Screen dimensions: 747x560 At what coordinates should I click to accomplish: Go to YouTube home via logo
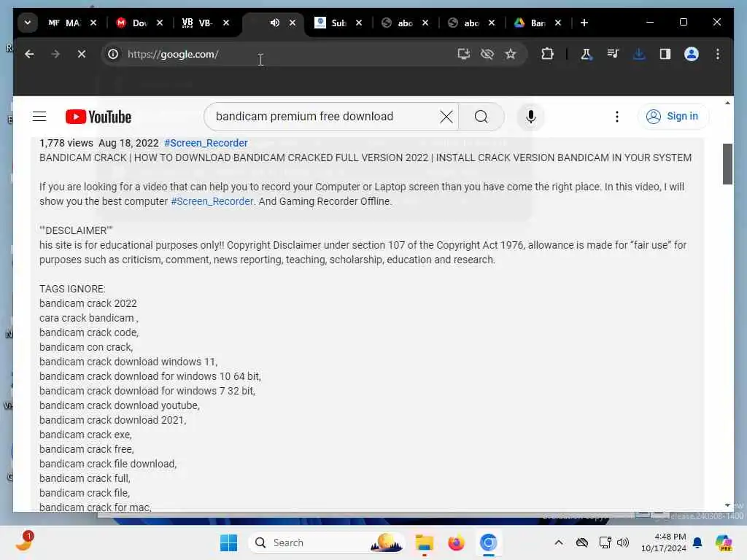click(98, 117)
